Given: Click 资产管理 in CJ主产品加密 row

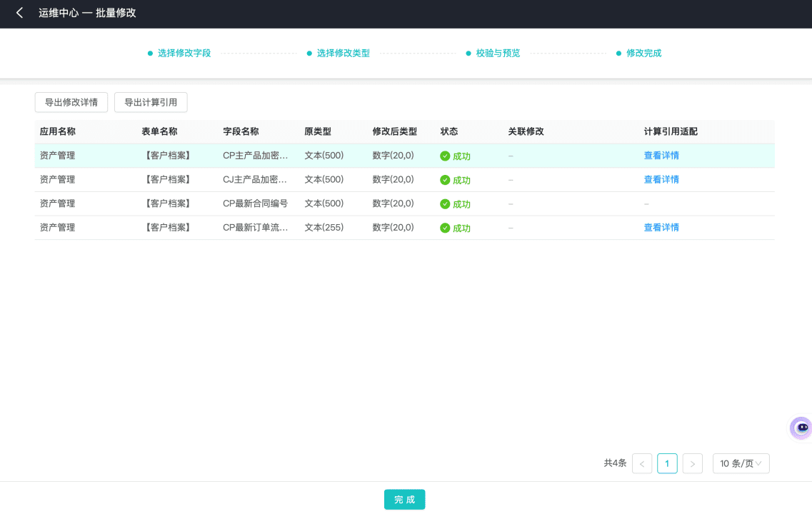Looking at the screenshot, I should pos(57,180).
